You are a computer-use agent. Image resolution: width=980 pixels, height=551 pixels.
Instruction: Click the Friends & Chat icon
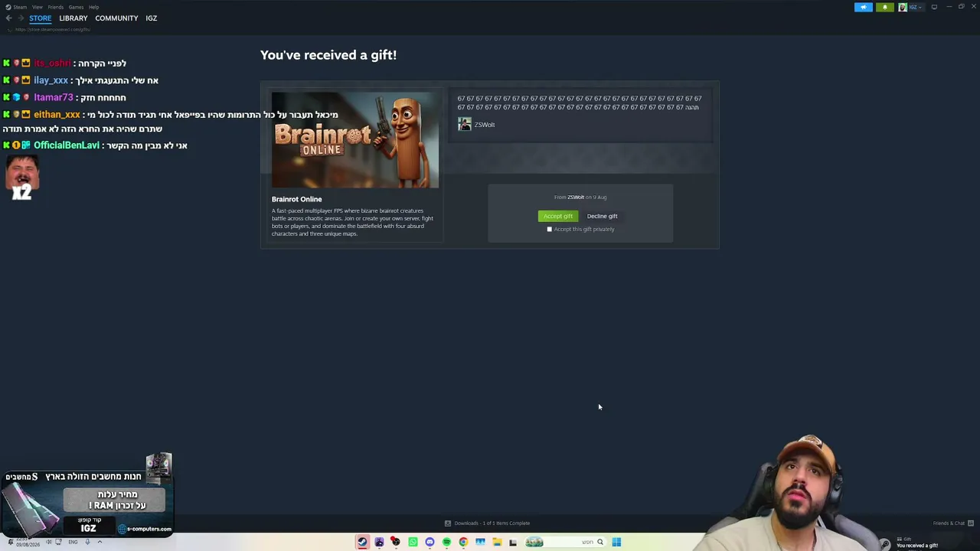[x=971, y=523]
